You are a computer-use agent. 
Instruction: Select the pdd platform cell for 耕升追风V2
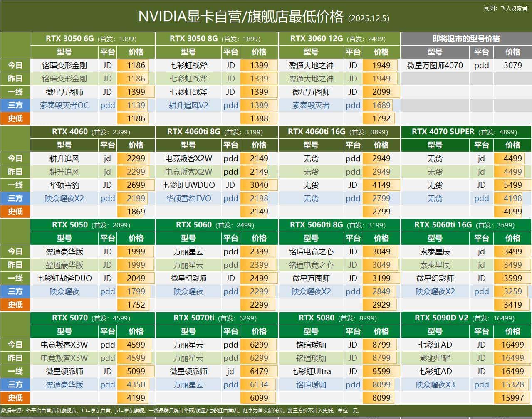coord(230,105)
